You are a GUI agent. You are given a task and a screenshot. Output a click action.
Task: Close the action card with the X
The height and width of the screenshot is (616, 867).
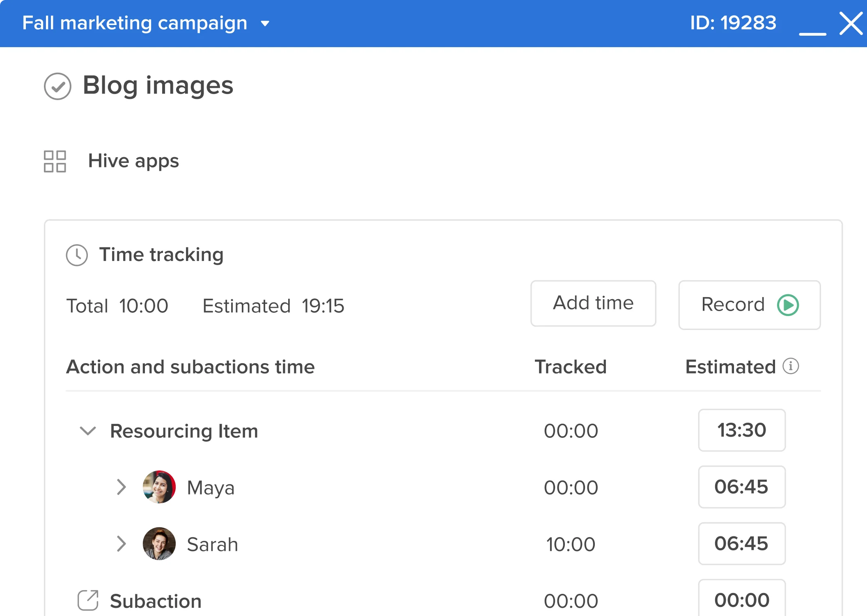851,23
